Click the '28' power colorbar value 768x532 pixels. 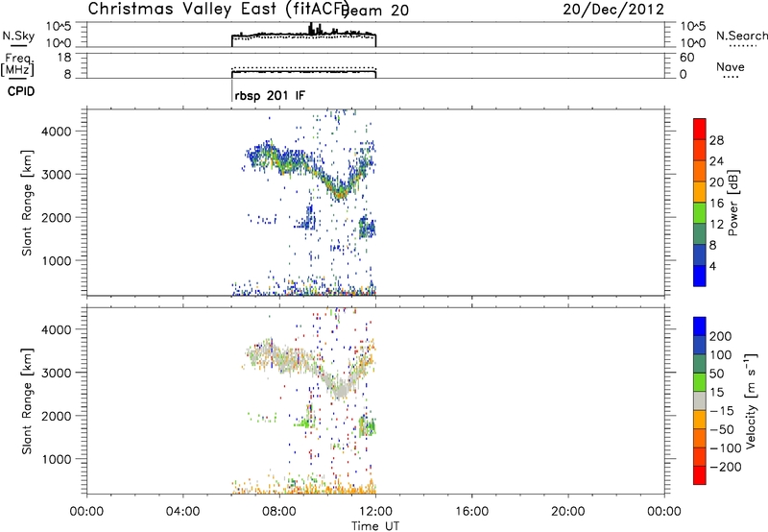point(716,140)
